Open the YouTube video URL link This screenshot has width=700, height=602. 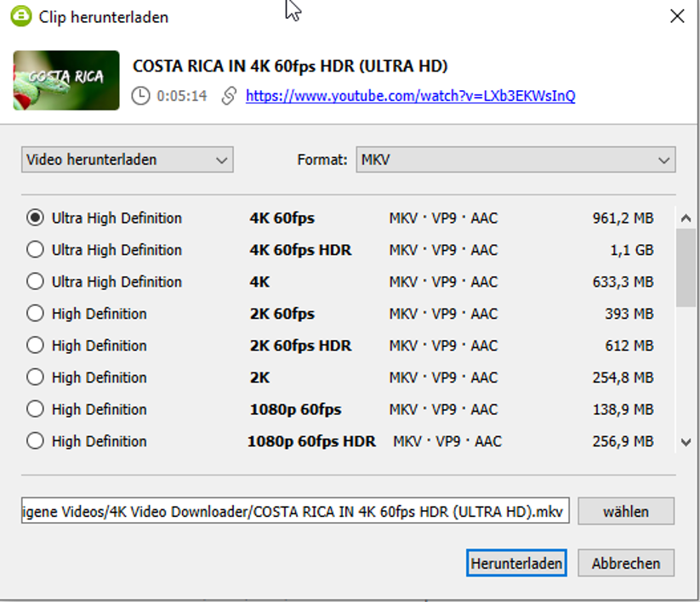click(x=410, y=96)
